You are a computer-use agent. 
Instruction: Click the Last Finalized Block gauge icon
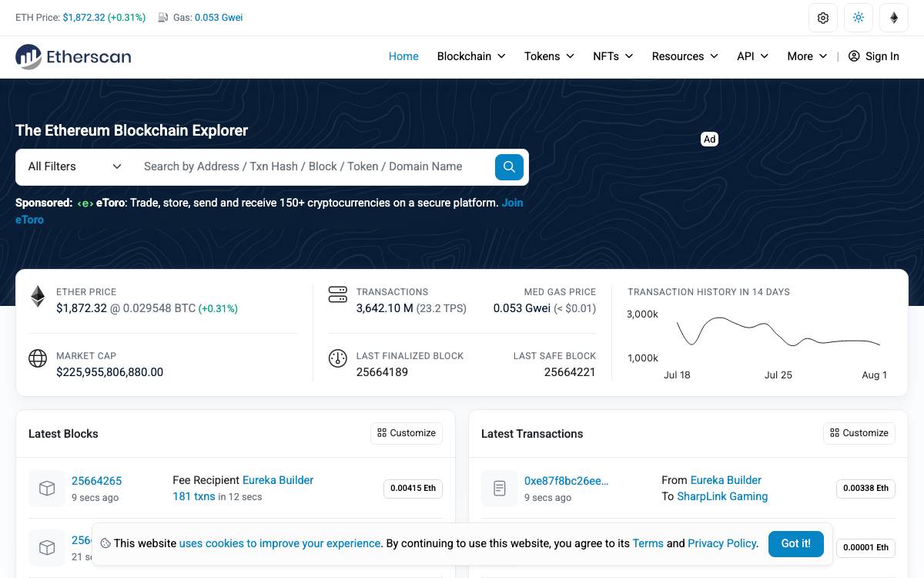pos(337,358)
